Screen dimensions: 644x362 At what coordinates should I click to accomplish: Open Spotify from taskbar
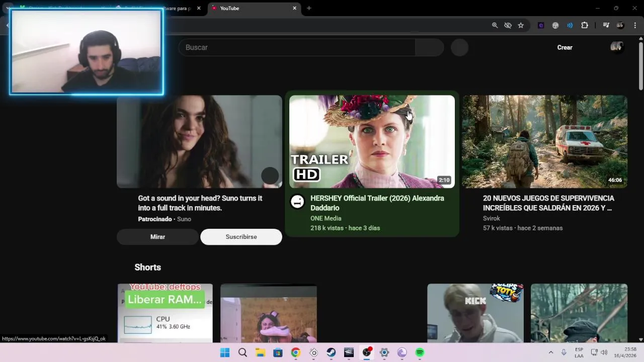coord(420,352)
